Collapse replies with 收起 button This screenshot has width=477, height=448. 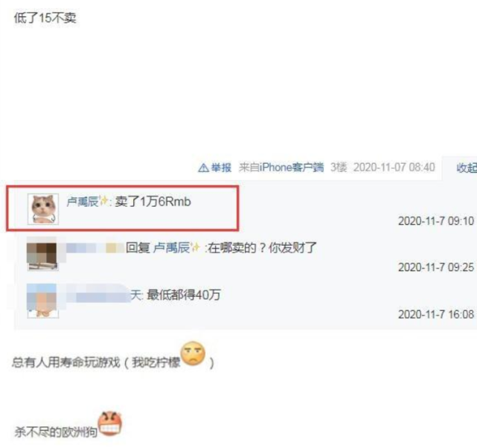[467, 167]
